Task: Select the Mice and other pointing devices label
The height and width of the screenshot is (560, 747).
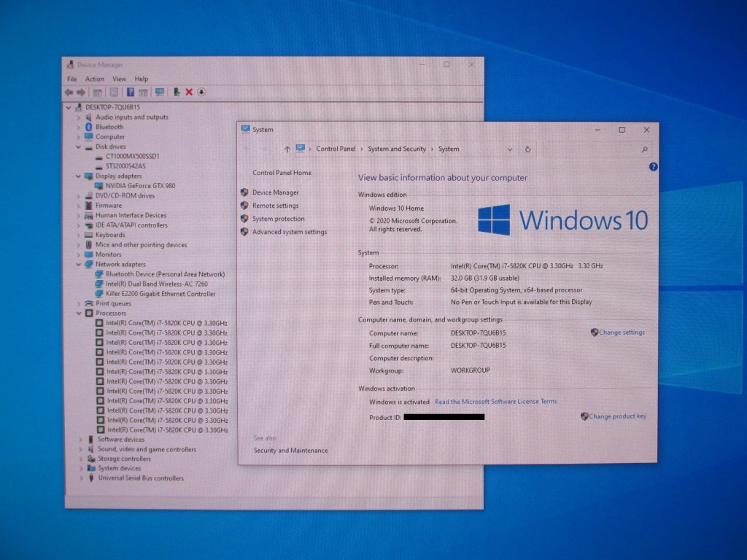Action: coord(141,245)
